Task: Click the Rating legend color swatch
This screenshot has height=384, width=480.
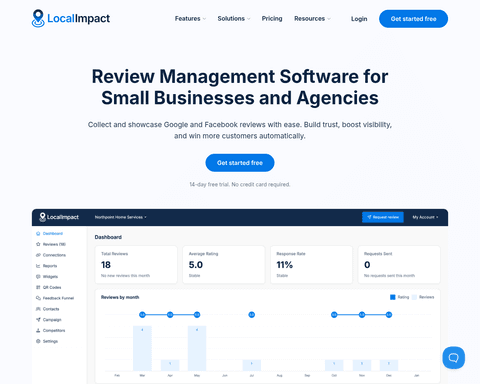Action: (393, 297)
